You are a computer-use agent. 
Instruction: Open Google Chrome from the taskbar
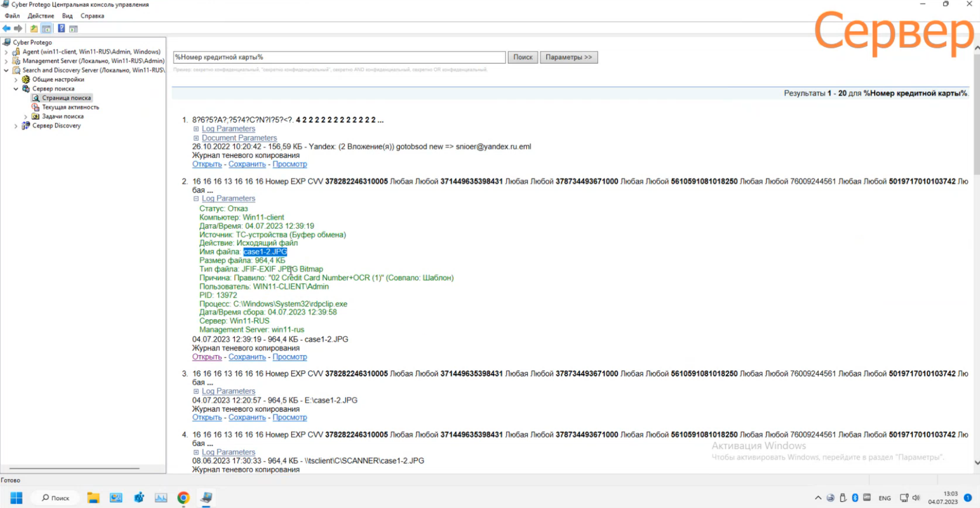tap(183, 497)
